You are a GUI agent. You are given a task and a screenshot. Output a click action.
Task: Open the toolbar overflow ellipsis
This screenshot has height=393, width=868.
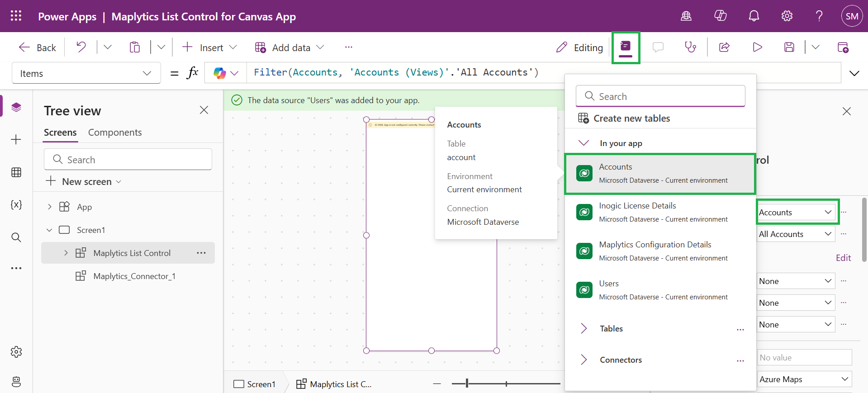pyautogui.click(x=348, y=47)
